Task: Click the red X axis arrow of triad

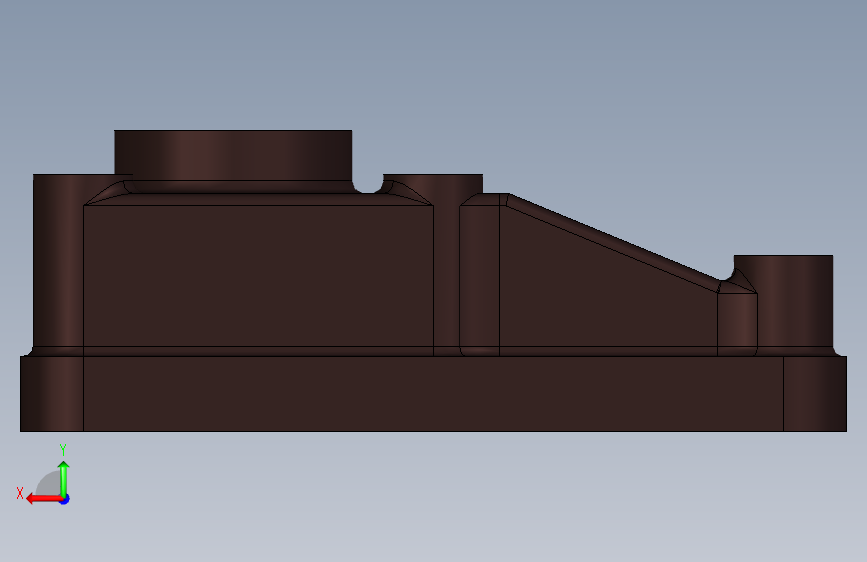Action: tap(43, 499)
